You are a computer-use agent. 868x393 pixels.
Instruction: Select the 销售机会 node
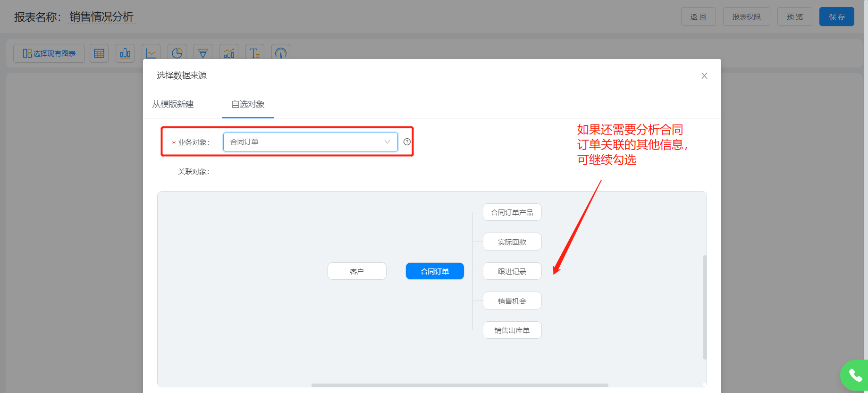512,301
